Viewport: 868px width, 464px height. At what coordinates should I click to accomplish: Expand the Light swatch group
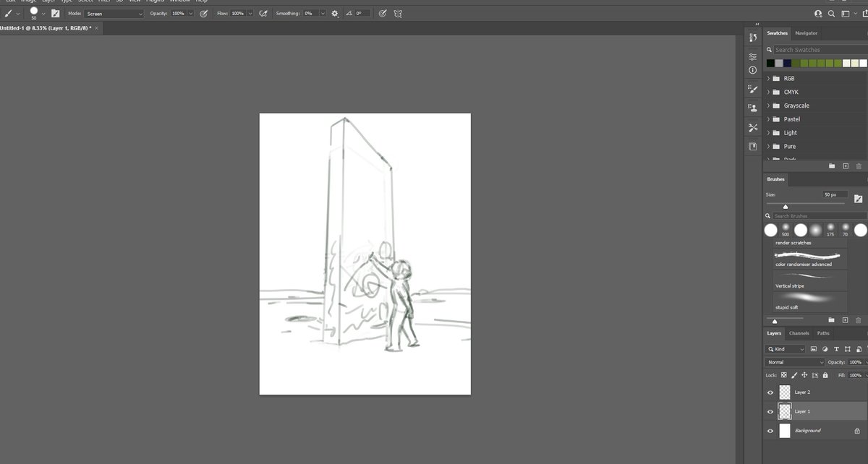768,133
